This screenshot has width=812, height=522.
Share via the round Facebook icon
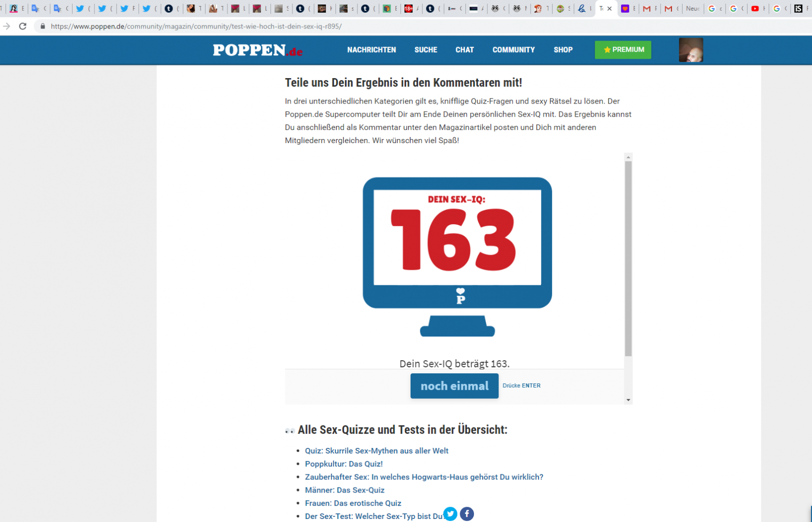[467, 514]
